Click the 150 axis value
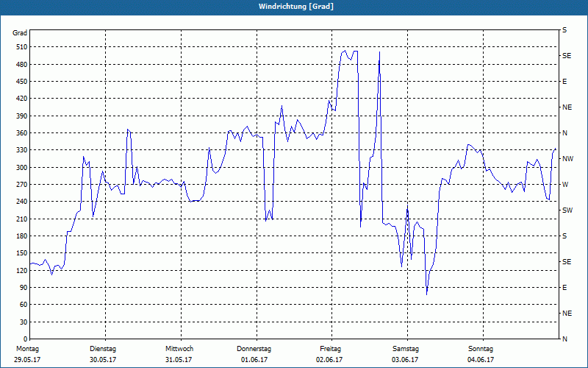Viewport: 588px width, 368px height. 22,253
